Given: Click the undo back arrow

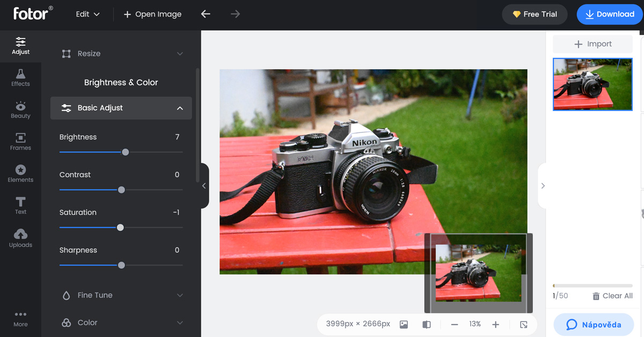Looking at the screenshot, I should click(206, 14).
